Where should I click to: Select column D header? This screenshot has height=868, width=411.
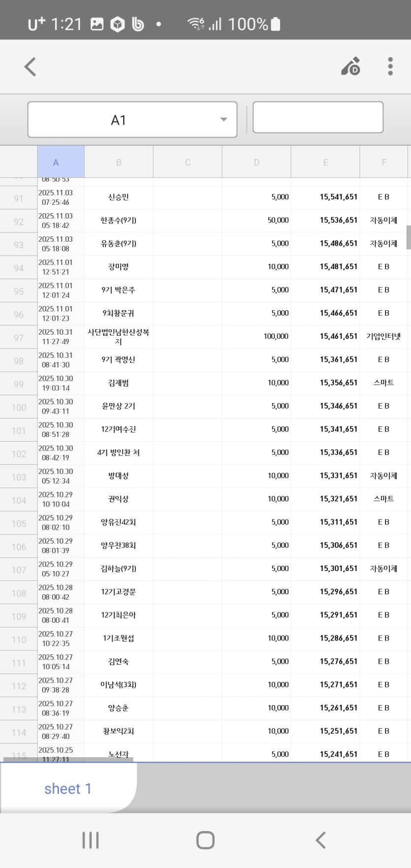256,162
